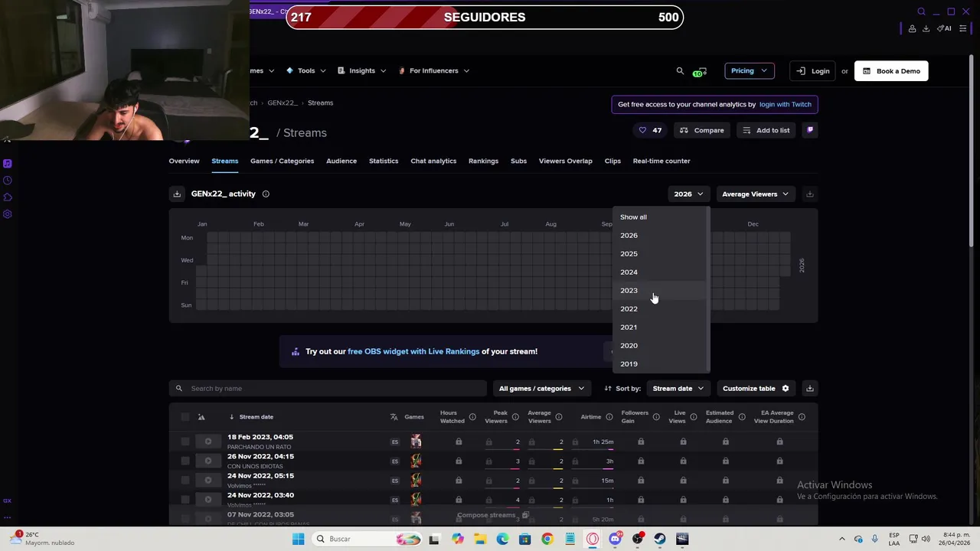
Task: Open the Pricing dropdown
Action: (x=749, y=70)
